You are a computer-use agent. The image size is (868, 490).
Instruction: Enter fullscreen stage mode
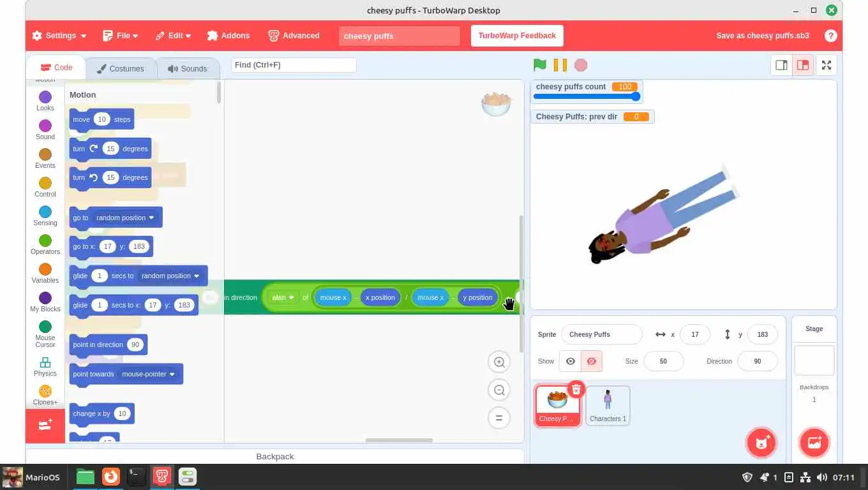(827, 65)
